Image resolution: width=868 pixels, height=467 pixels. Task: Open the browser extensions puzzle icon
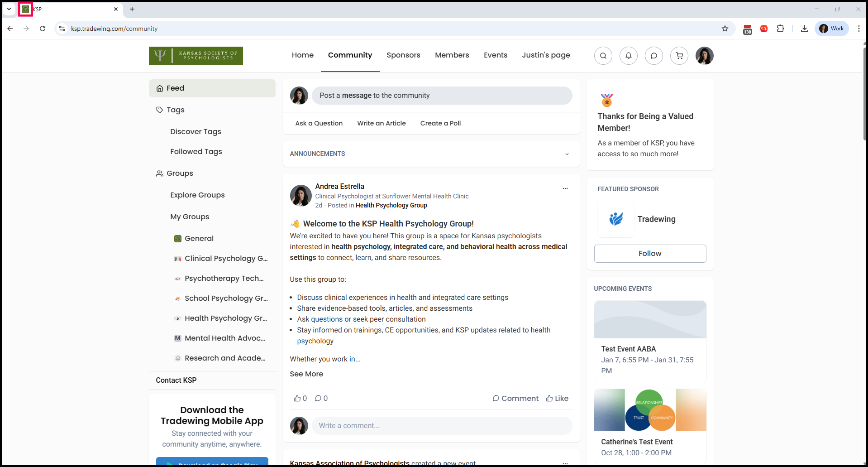[x=780, y=29]
